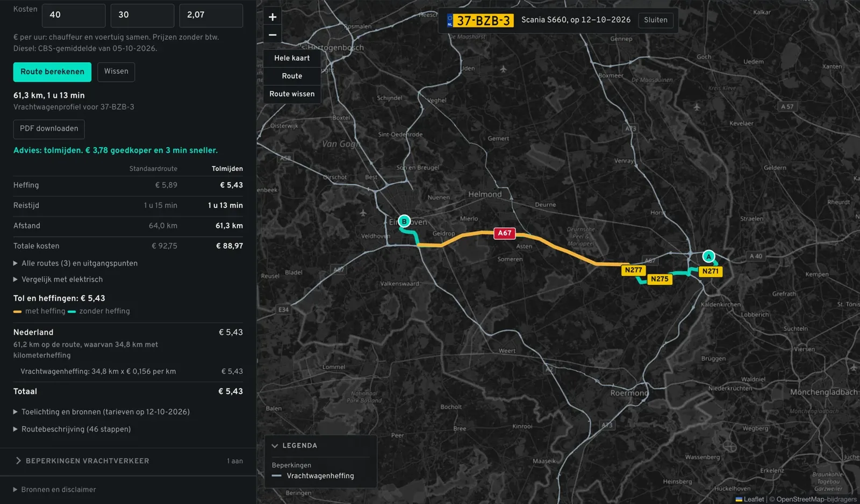Screen dimensions: 860x504
Task: Click the Wissen button
Action: 116,71
